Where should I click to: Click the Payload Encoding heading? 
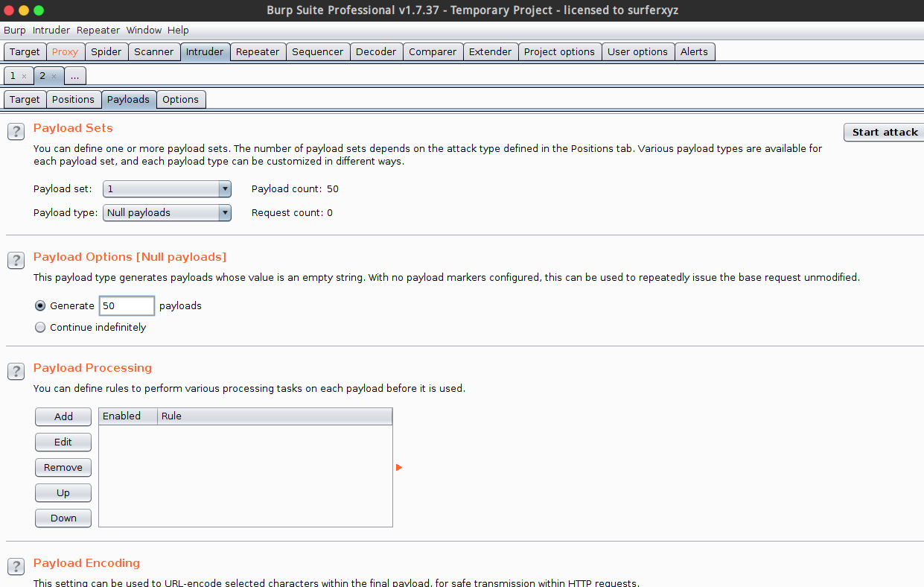pyautogui.click(x=86, y=563)
